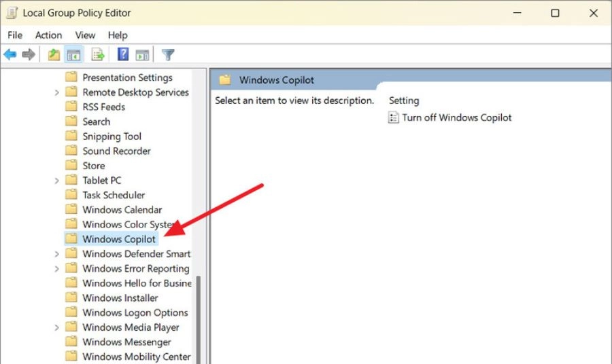Select Windows Hello for Business folder
Screen dimensions: 612x364
[137, 283]
